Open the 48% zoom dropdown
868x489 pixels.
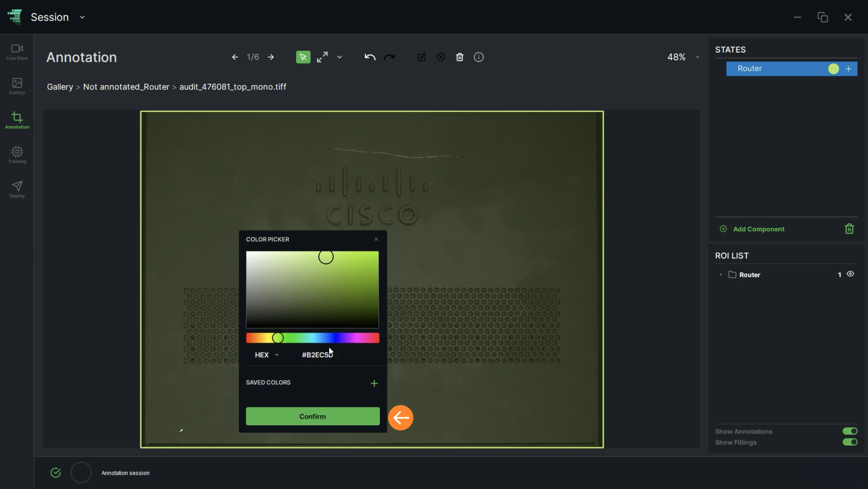point(683,57)
